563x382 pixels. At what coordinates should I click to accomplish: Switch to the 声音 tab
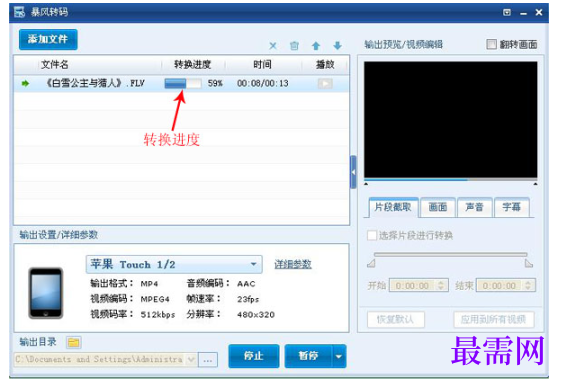coord(474,207)
